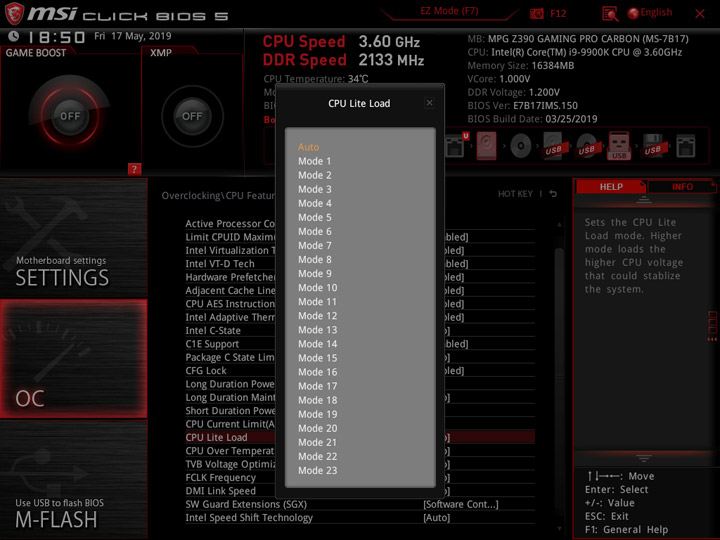720x540 pixels.
Task: Open the right edge side panel arrows
Action: (712, 326)
